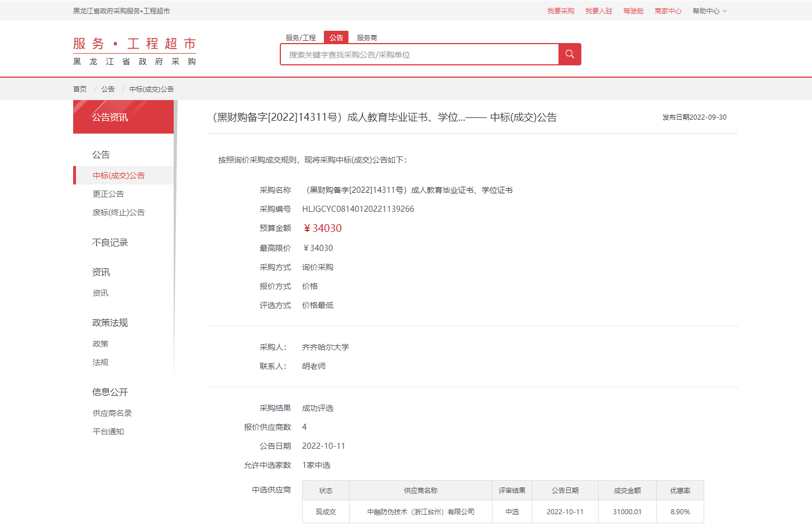
Task: Click the red search magnifier button
Action: pos(570,54)
